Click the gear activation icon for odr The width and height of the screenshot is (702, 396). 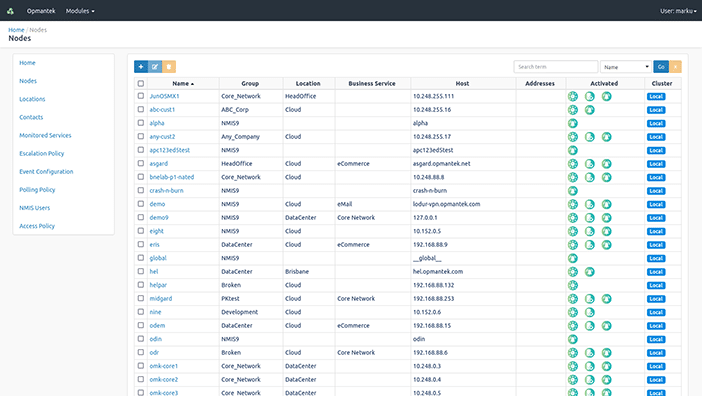point(573,353)
